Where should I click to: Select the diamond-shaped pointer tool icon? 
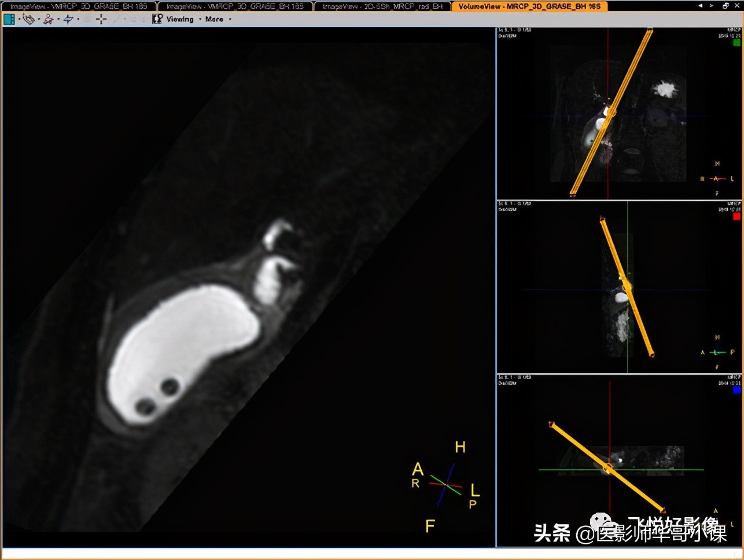(68, 19)
